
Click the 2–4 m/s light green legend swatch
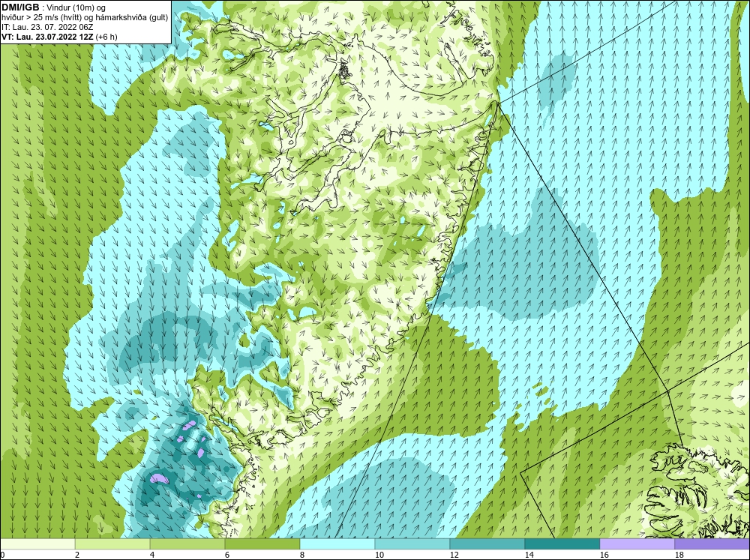112,544
